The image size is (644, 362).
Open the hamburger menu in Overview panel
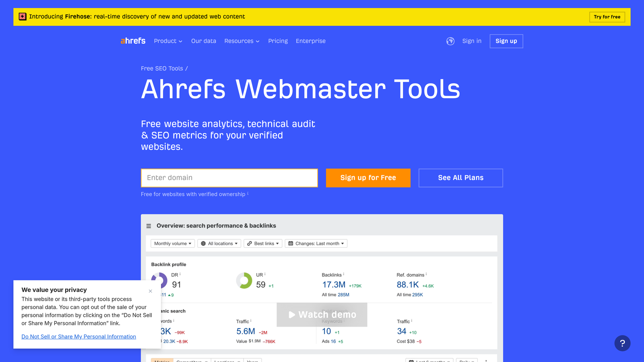[149, 226]
